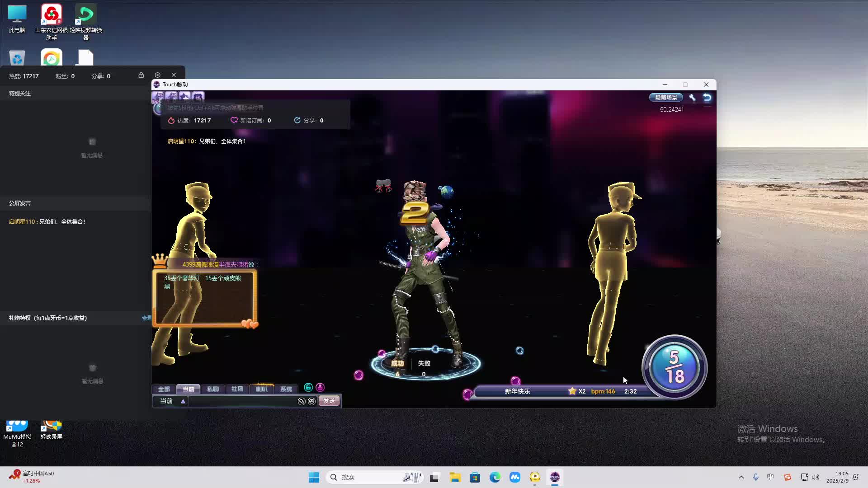Switch to the 私聊 chat tab
This screenshot has width=868, height=488.
212,389
